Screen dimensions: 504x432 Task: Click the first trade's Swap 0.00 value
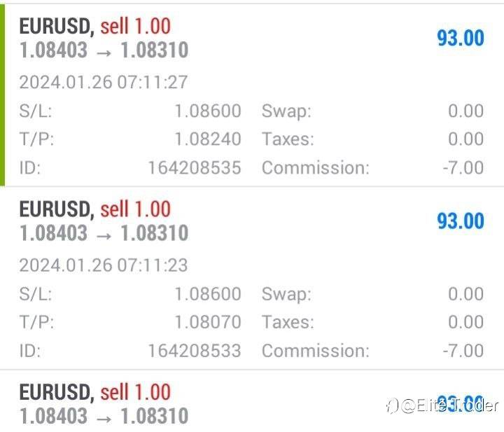click(x=465, y=111)
